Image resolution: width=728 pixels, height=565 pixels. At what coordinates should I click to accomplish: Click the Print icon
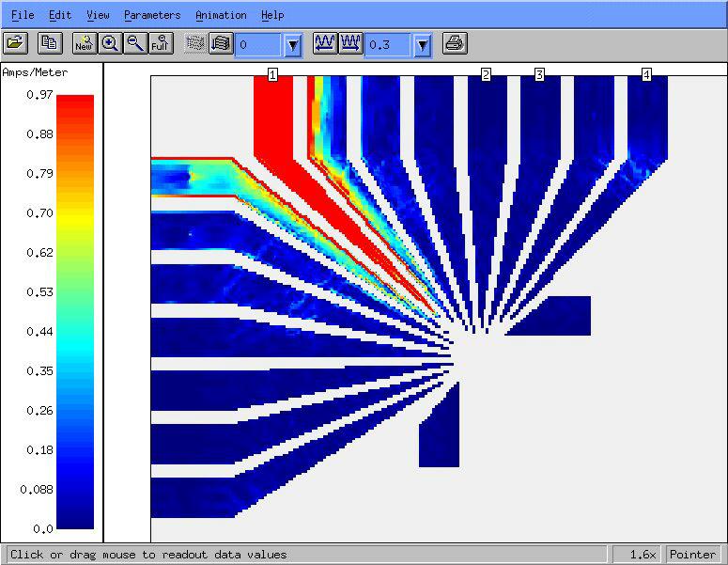point(454,43)
